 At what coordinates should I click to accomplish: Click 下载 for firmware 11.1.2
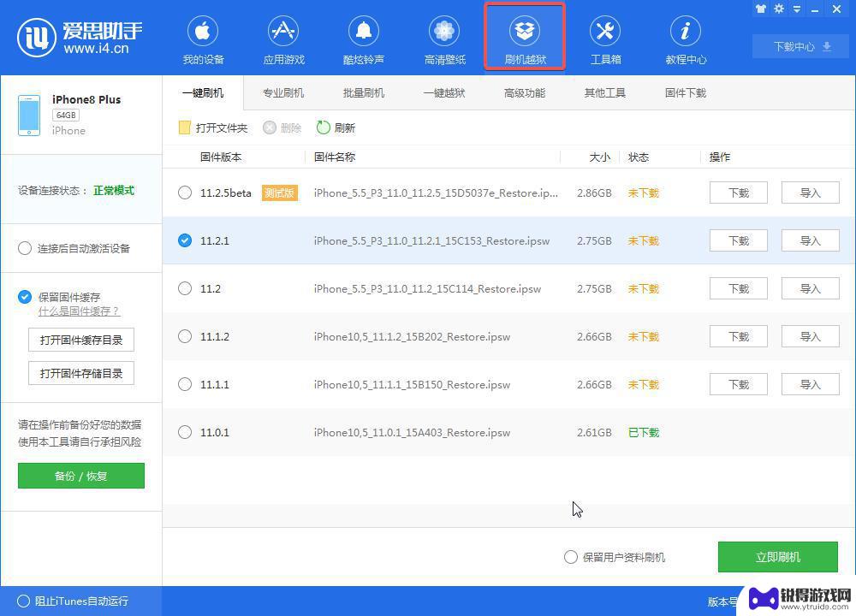point(739,336)
